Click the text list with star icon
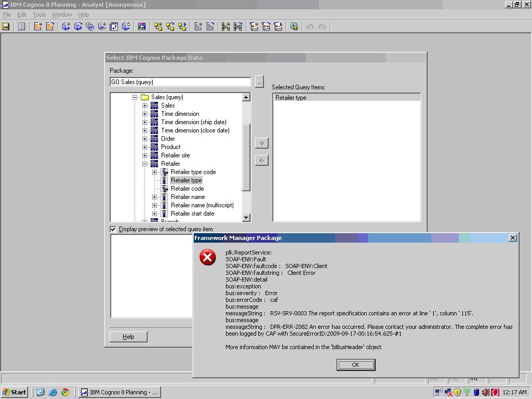The image size is (532, 399). point(198,26)
